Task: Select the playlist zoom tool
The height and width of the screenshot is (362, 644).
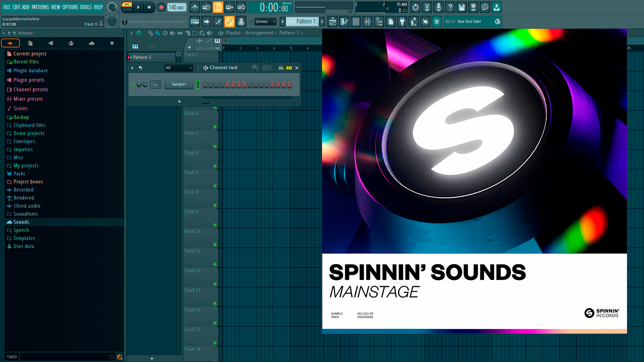Action: pos(202,33)
